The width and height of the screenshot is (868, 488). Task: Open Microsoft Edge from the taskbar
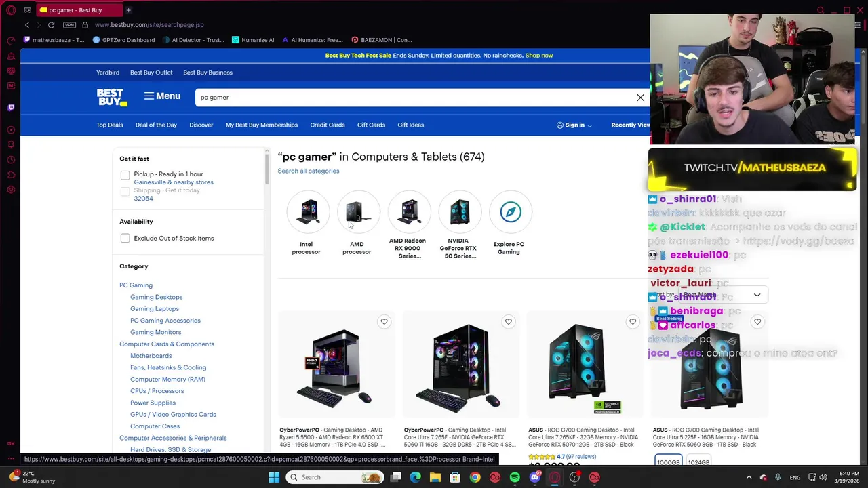[x=416, y=477]
